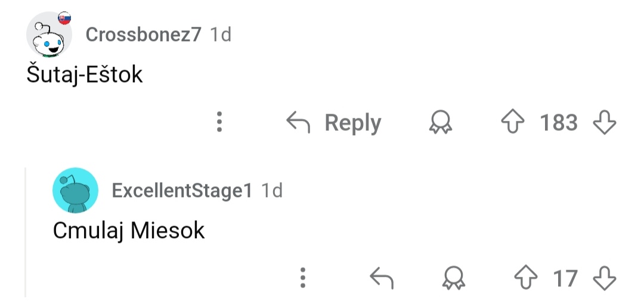The height and width of the screenshot is (306, 644).
Task: Upvote the ExcellentStage1 reply
Action: [525, 277]
